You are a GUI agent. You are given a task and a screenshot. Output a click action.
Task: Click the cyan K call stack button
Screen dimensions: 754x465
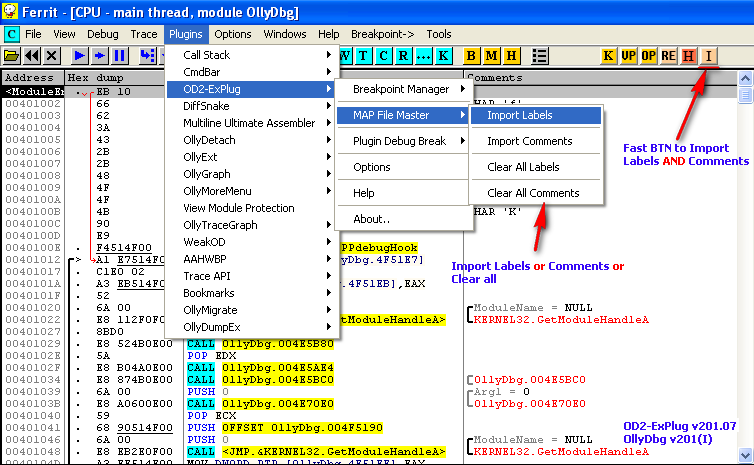(x=443, y=56)
